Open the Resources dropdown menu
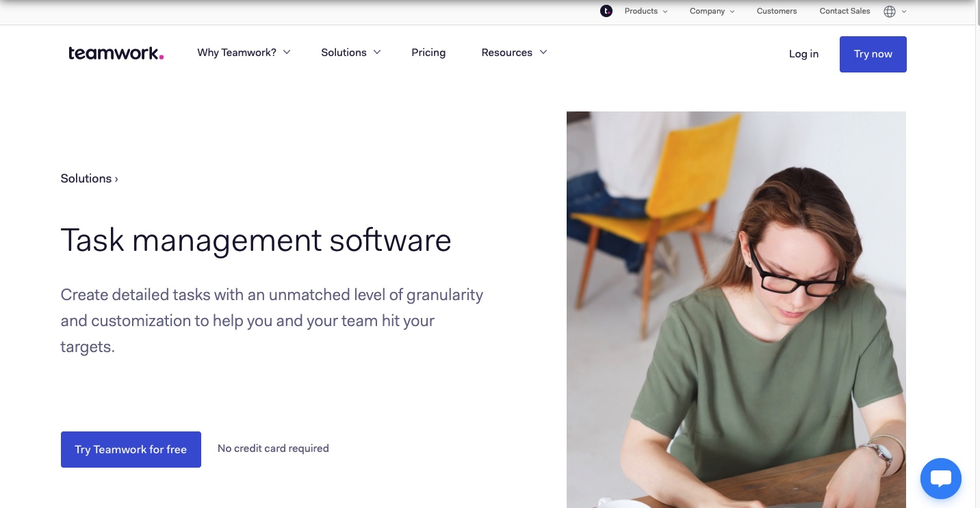 514,53
